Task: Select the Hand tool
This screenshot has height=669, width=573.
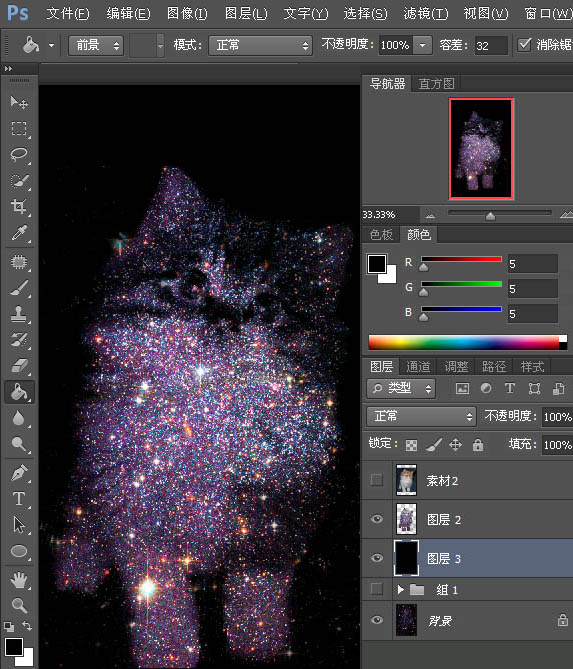Action: (19, 579)
